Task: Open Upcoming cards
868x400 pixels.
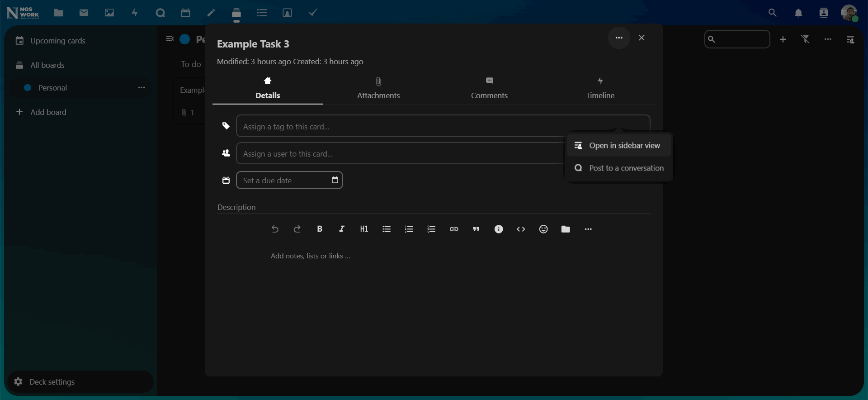Action: click(x=81, y=41)
